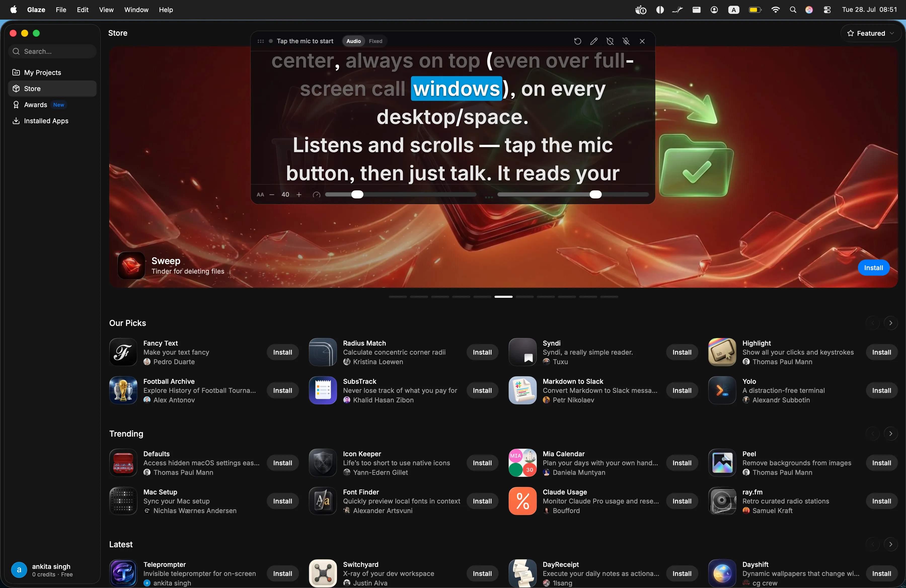Click the Claude Usage app icon

(522, 501)
